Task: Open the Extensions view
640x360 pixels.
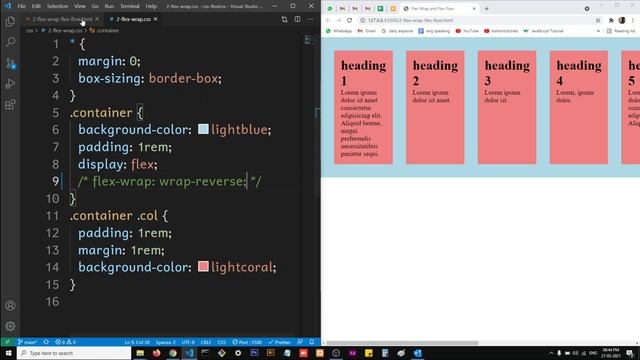Action: click(10, 104)
